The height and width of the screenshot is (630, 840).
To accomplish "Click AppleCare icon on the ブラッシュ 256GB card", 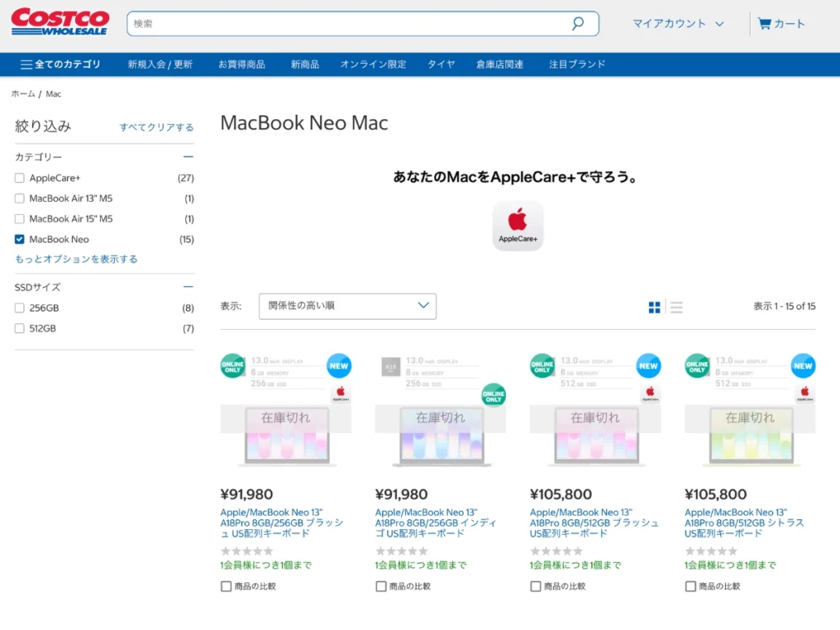I will [340, 394].
